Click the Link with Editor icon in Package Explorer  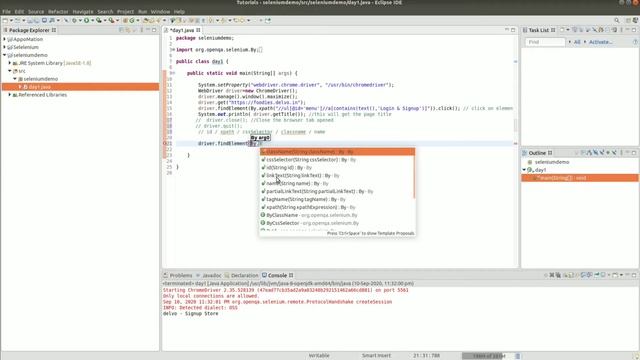point(128,30)
